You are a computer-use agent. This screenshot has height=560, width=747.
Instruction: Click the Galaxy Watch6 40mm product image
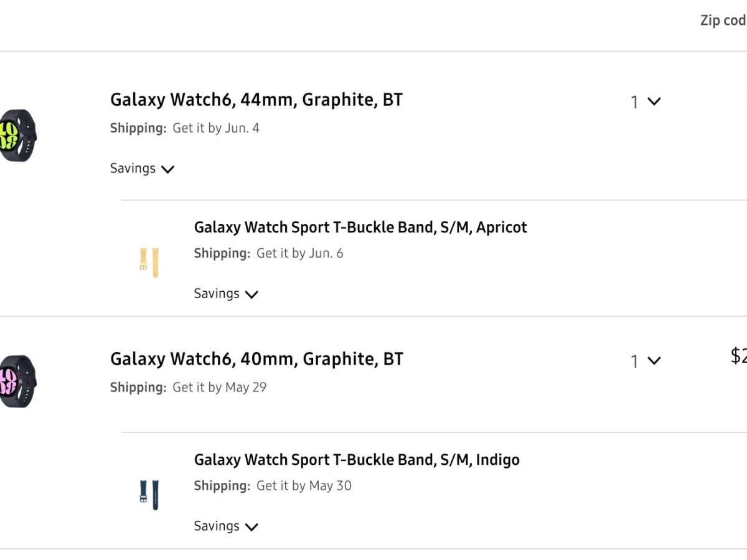18,381
